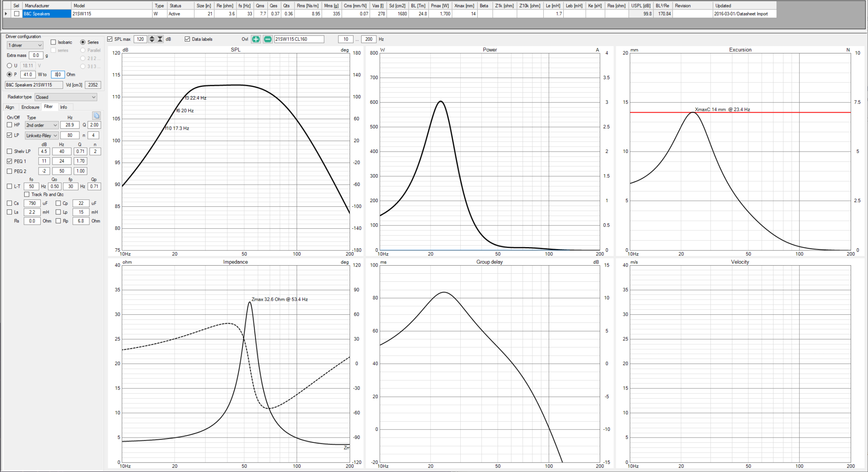The height and width of the screenshot is (472, 868).
Task: Click the PEQ 2 frequency 50 field
Action: (62, 171)
